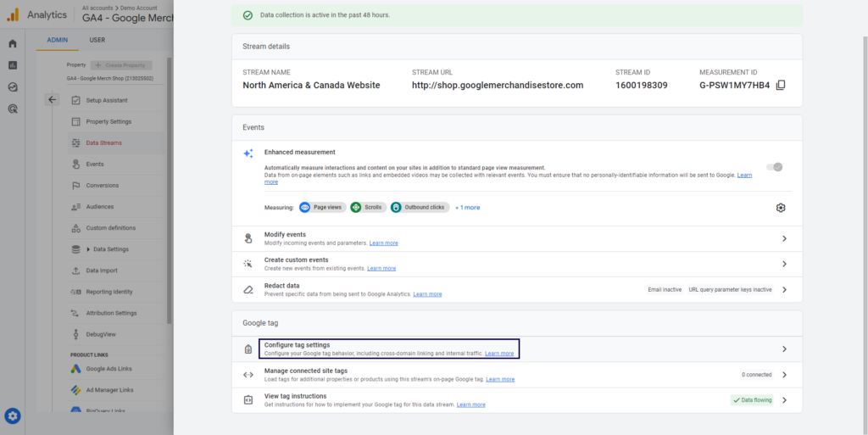The height and width of the screenshot is (435, 868).
Task: Open Manage connected site tags chevron
Action: coord(784,375)
